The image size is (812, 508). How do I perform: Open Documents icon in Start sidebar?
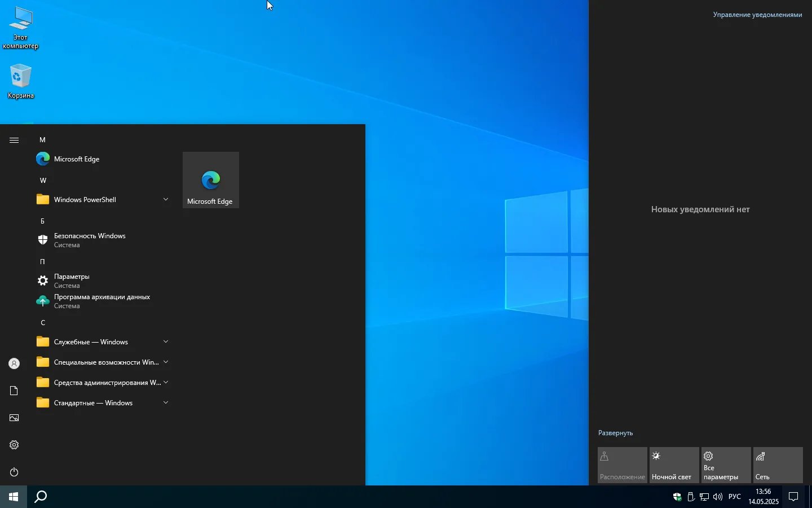coord(14,391)
